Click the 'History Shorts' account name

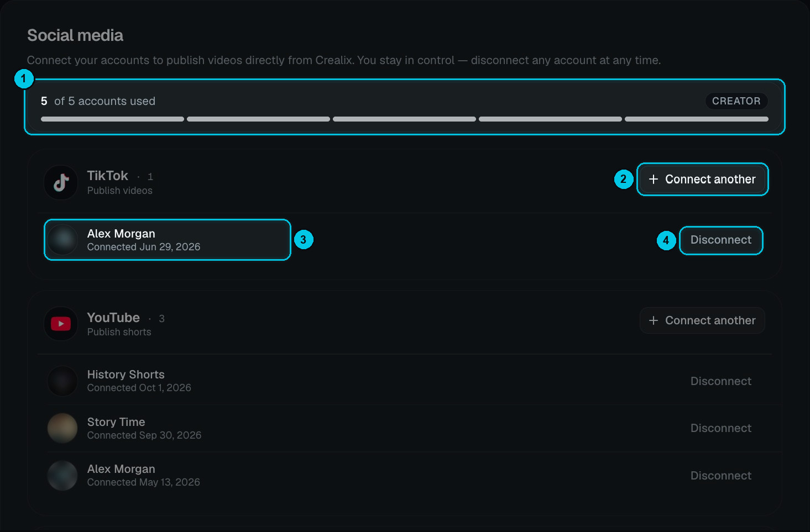point(126,375)
